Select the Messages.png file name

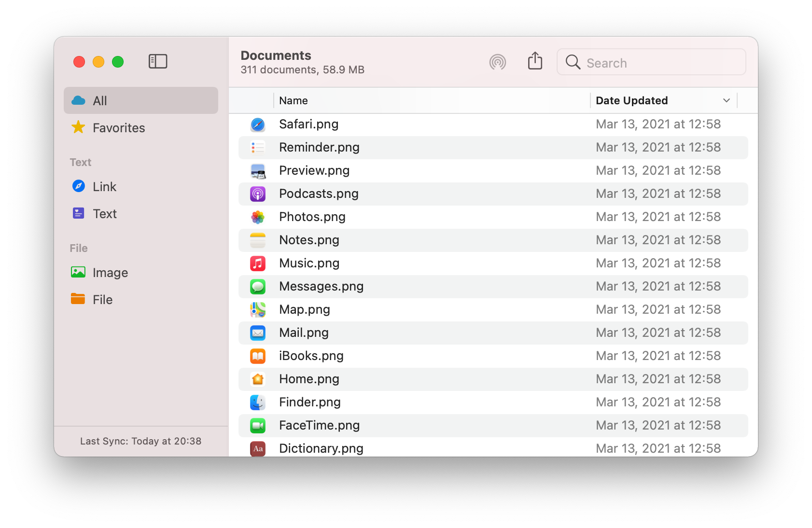(x=322, y=287)
